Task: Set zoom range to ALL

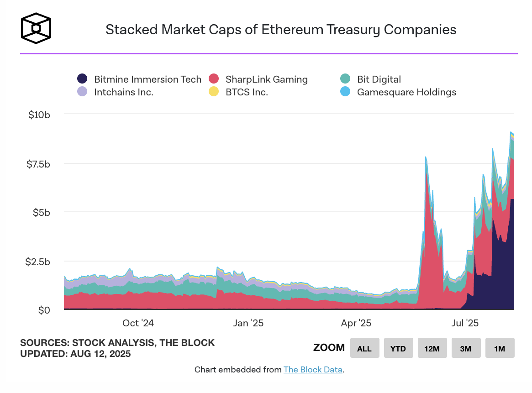Action: [x=365, y=348]
